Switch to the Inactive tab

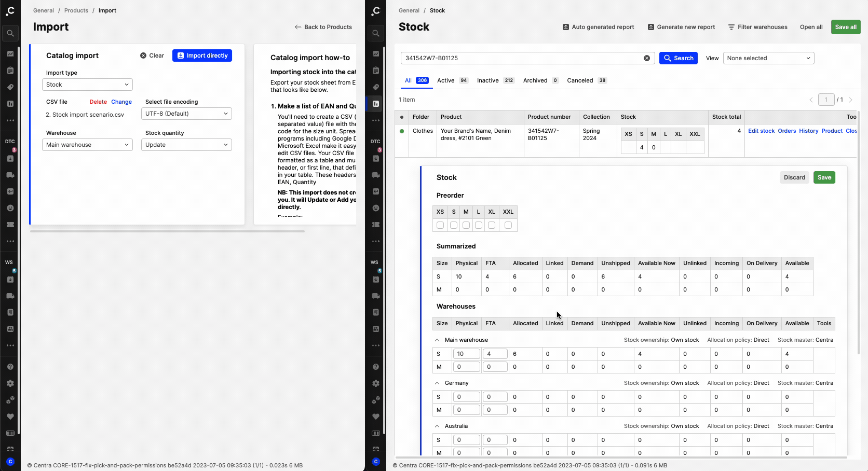(x=487, y=80)
